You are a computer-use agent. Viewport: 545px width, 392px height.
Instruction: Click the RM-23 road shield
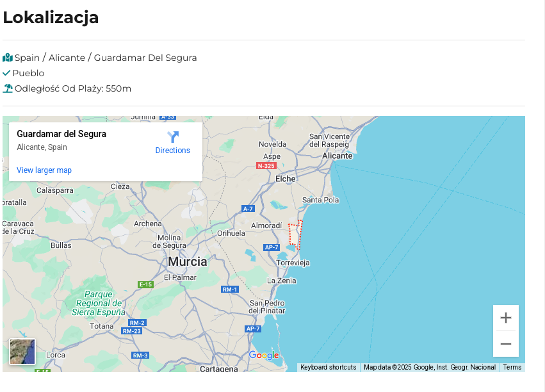click(132, 331)
